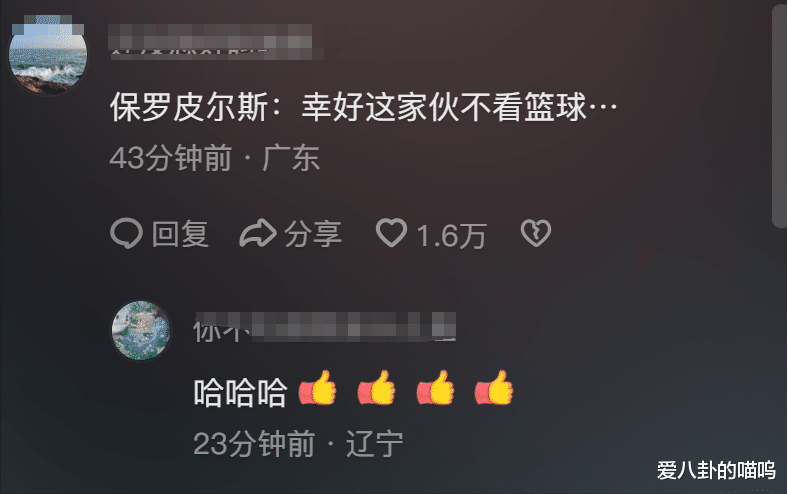Screen dimensions: 788x494
Task: Open the replier's round avatar
Action: (x=141, y=331)
